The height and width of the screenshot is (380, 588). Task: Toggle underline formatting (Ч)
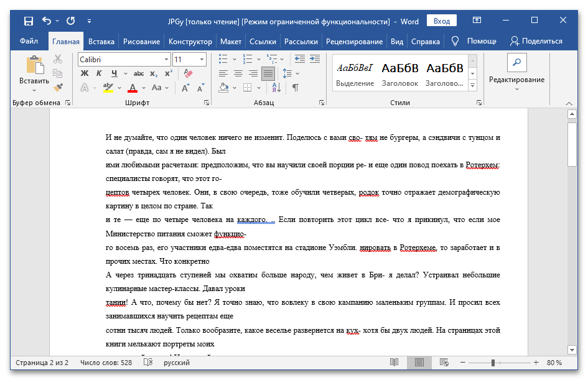114,73
